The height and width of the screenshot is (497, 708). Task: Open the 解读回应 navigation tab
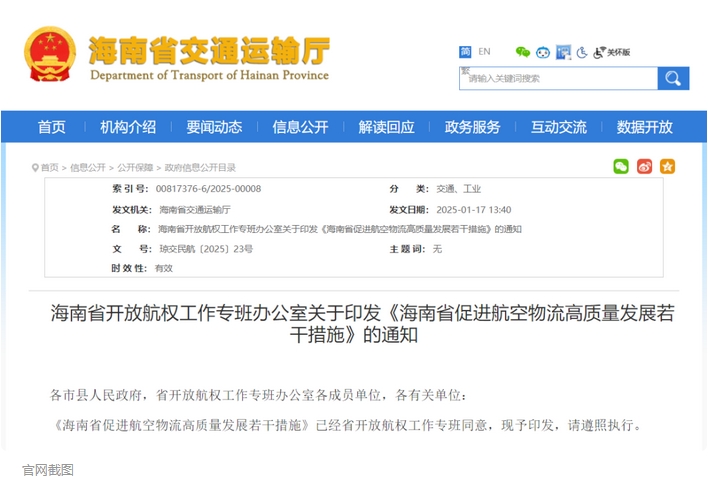point(387,127)
